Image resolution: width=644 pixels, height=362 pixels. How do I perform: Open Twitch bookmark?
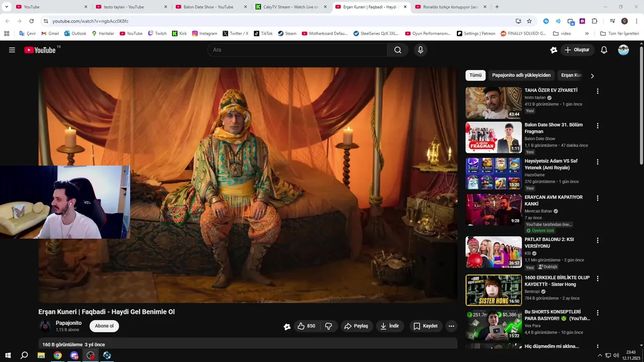pos(157,34)
